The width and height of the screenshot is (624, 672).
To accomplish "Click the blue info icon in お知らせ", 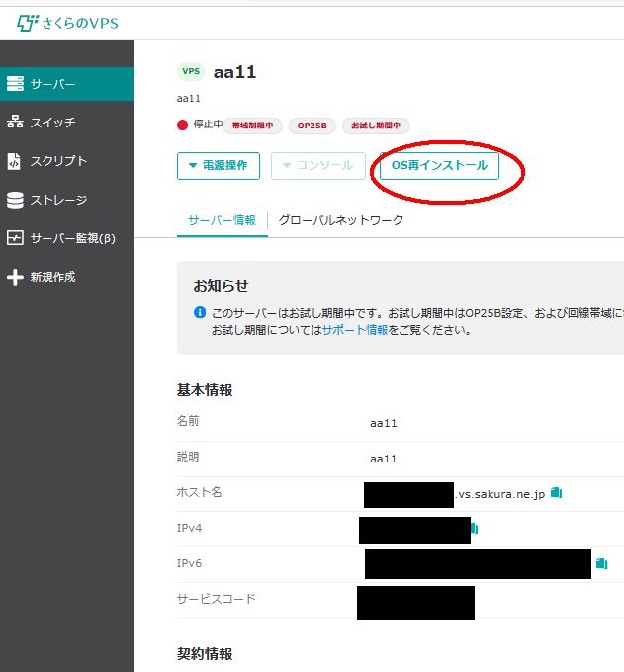I will tap(200, 313).
